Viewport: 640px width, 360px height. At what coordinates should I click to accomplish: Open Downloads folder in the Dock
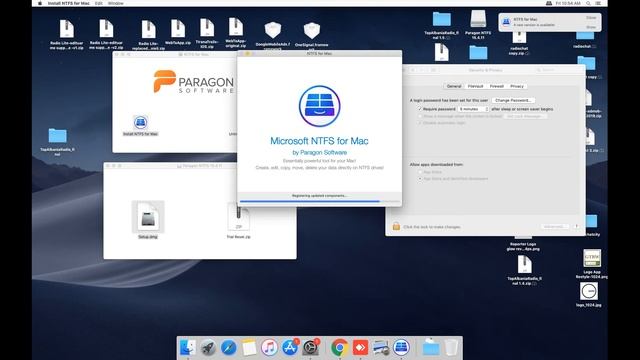pyautogui.click(x=431, y=348)
